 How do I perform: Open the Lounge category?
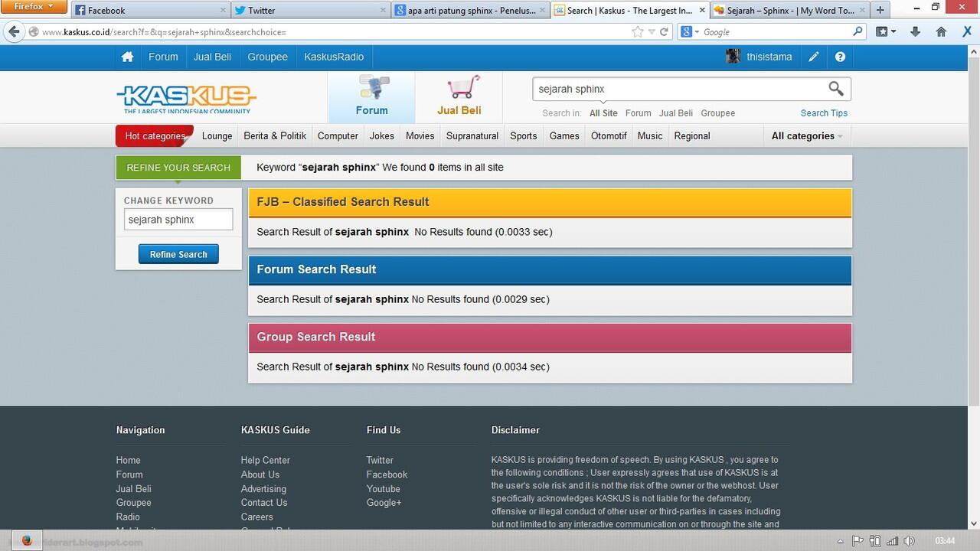pyautogui.click(x=217, y=136)
